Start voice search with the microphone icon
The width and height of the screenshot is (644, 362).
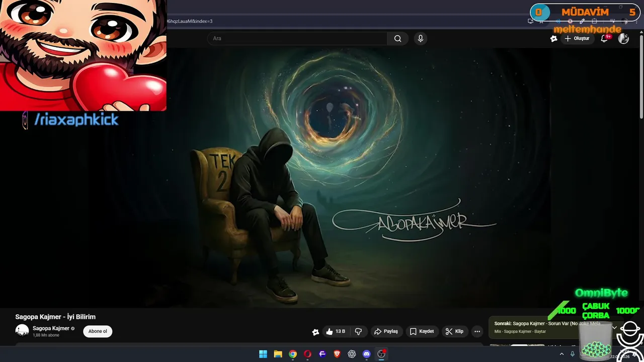[421, 39]
